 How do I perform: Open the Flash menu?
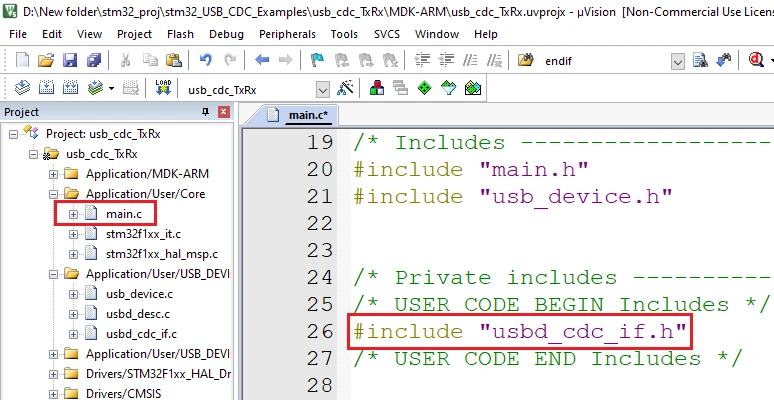pos(180,34)
